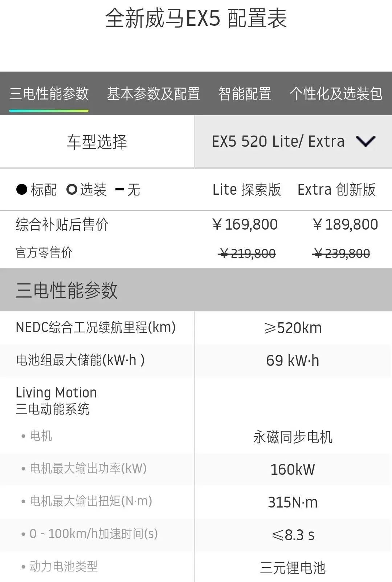Click the 三电性能参数 section header
Screen dimensions: 392x582
point(67,290)
